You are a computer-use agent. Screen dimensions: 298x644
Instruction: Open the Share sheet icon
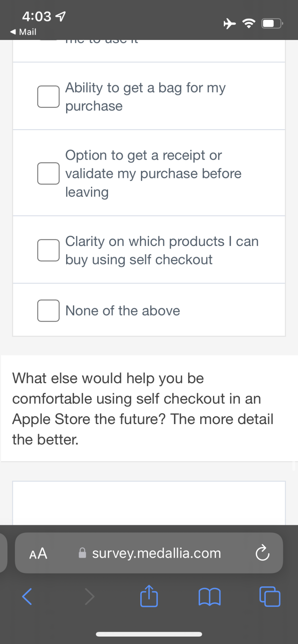[149, 596]
